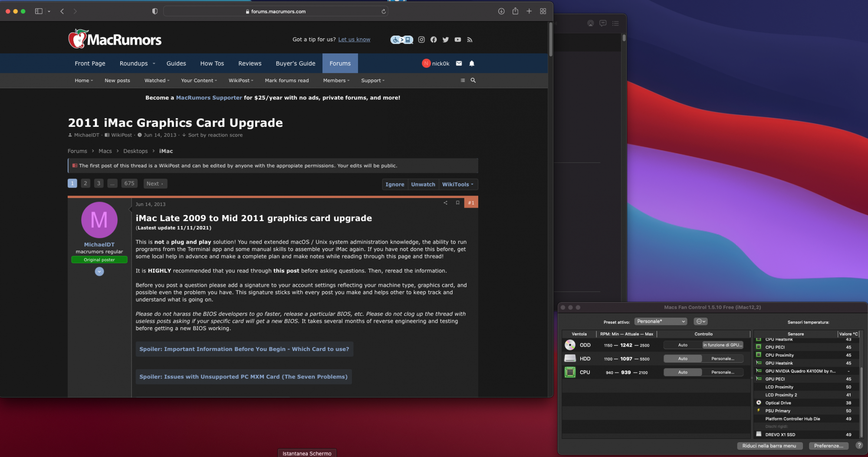The height and width of the screenshot is (457, 868).
Task: Open the Safari privacy report shield
Action: tap(155, 11)
